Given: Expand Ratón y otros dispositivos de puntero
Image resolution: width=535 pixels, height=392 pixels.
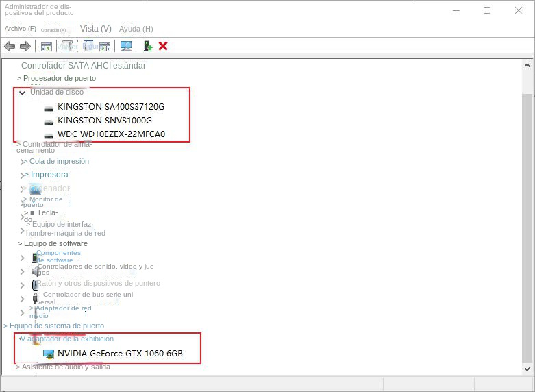Looking at the screenshot, I should pyautogui.click(x=22, y=285).
